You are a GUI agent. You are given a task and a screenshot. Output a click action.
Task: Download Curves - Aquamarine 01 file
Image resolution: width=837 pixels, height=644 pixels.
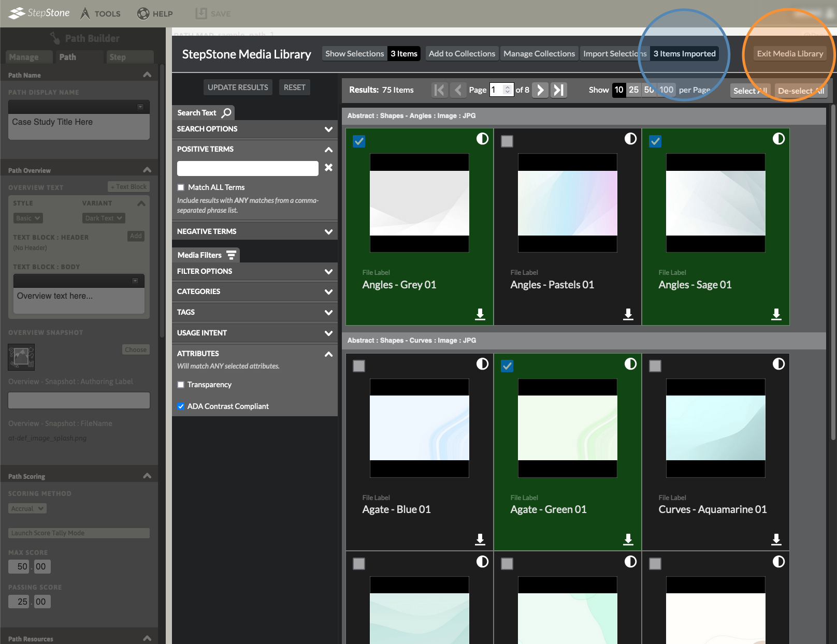click(776, 539)
